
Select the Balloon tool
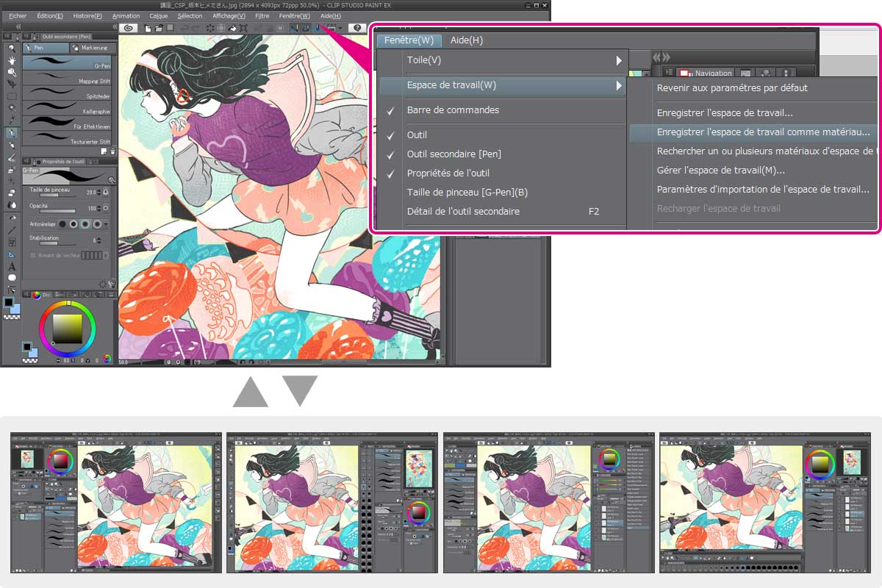pyautogui.click(x=12, y=278)
